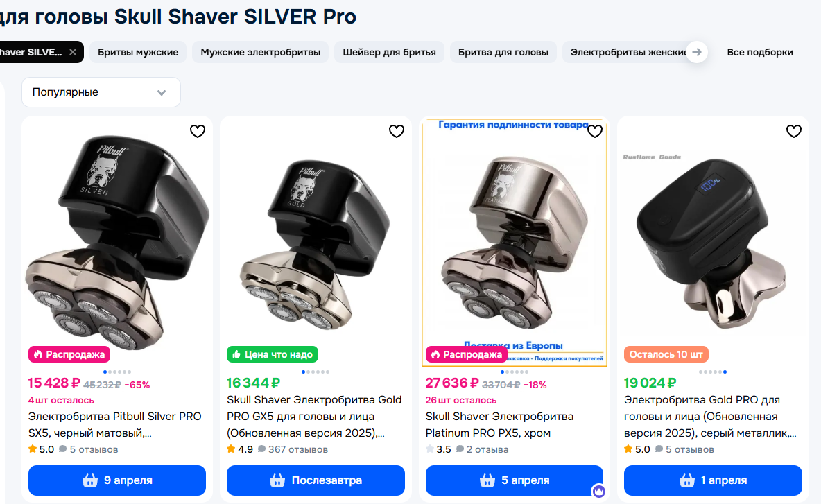Viewport: 821px width, 504px height.
Task: Click heart icon on serий металлик Gold PRO card
Action: (793, 131)
